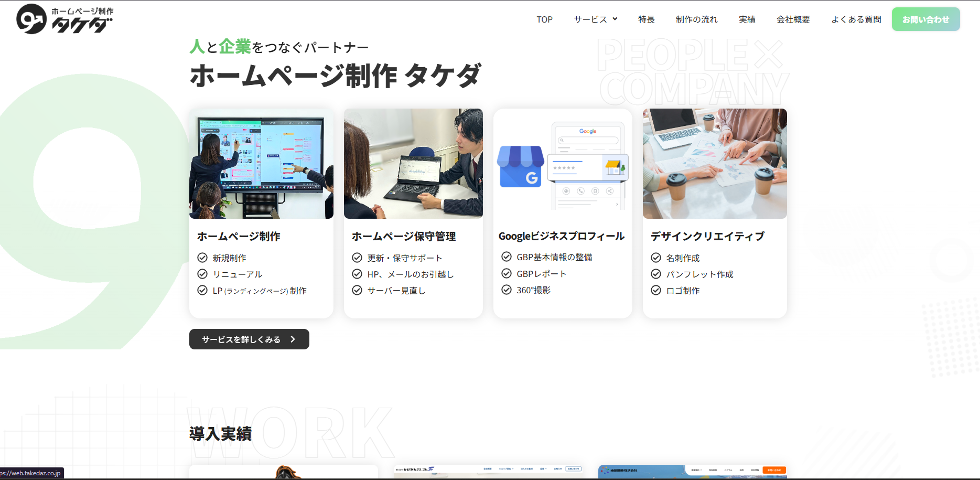Click the arrow on サービスを詳しくみる button
Image resolution: width=980 pixels, height=480 pixels.
[x=293, y=339]
